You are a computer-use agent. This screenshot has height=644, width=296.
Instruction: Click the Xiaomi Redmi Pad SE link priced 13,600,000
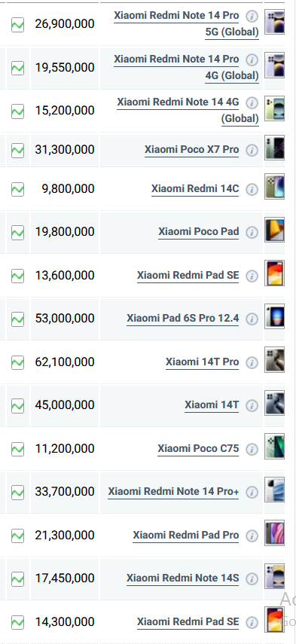(x=188, y=276)
